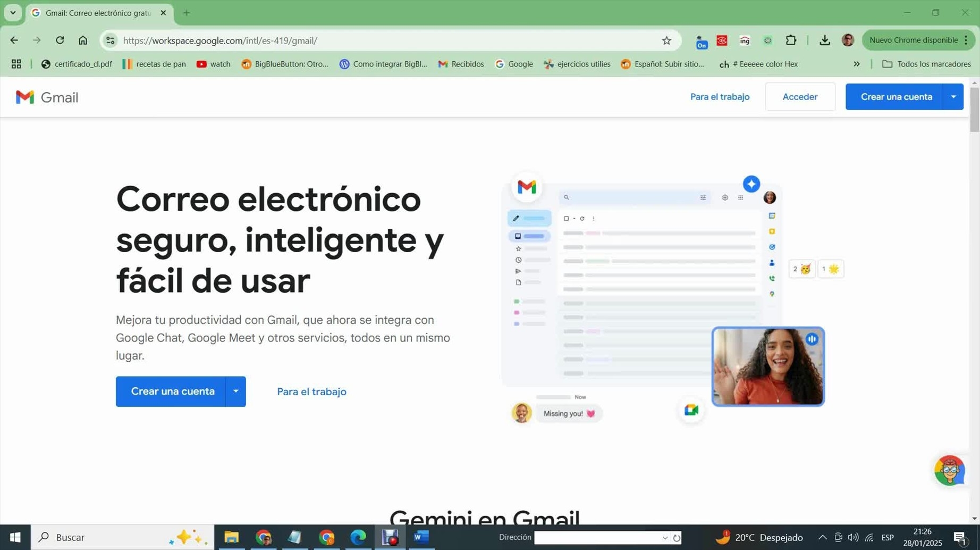
Task: Open the Chrome extensions puzzle icon
Action: [x=791, y=40]
